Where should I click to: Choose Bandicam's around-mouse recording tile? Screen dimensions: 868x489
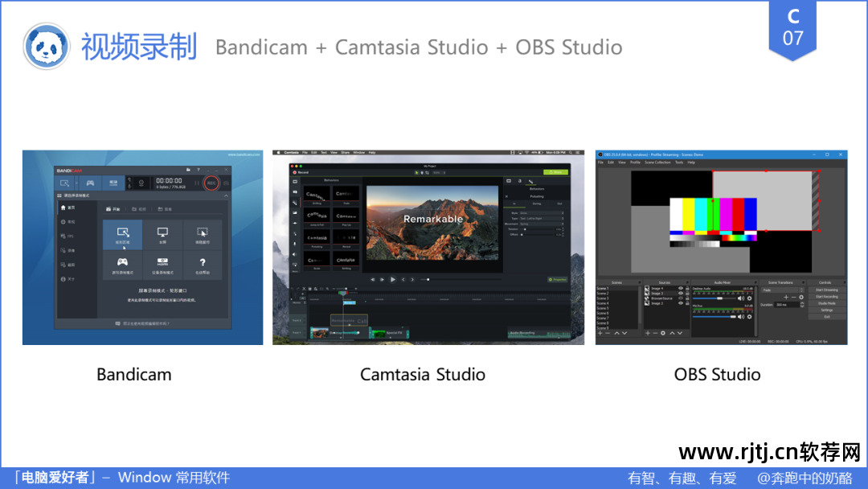coord(203,235)
